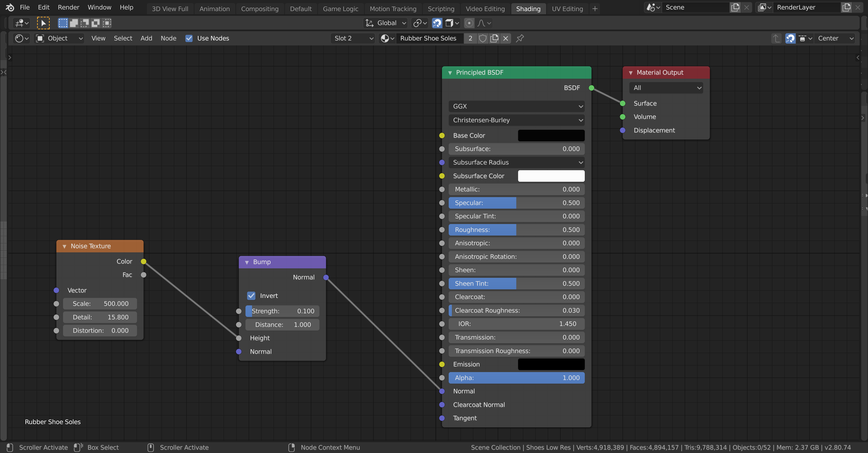Open the Node menu in header
Viewport: 868px width, 453px height.
168,38
